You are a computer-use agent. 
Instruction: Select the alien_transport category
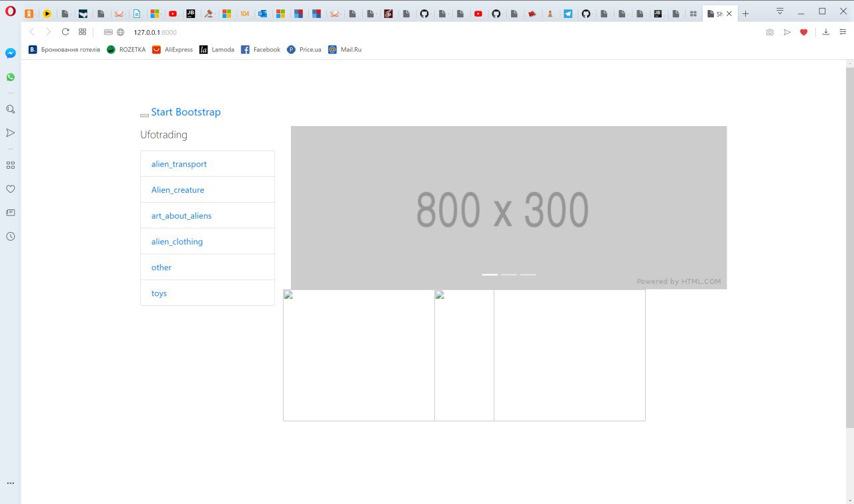[207, 164]
